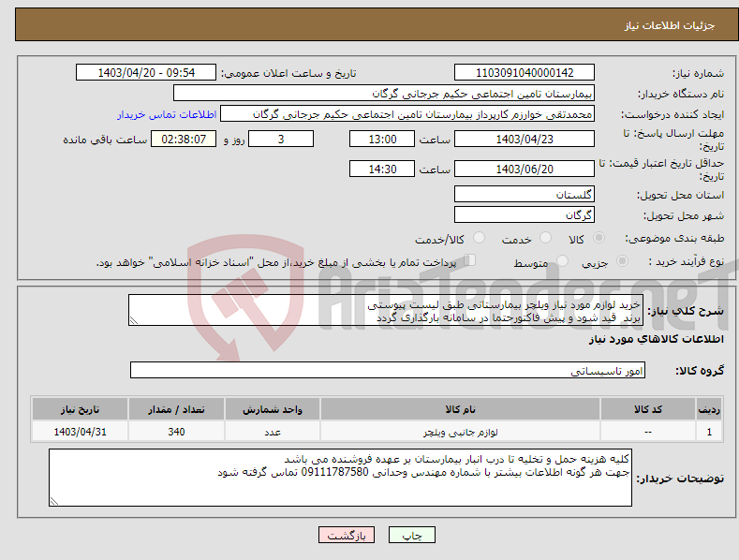Image resolution: width=739 pixels, height=560 pixels.
Task: Click the ردیف column header
Action: pos(709,409)
